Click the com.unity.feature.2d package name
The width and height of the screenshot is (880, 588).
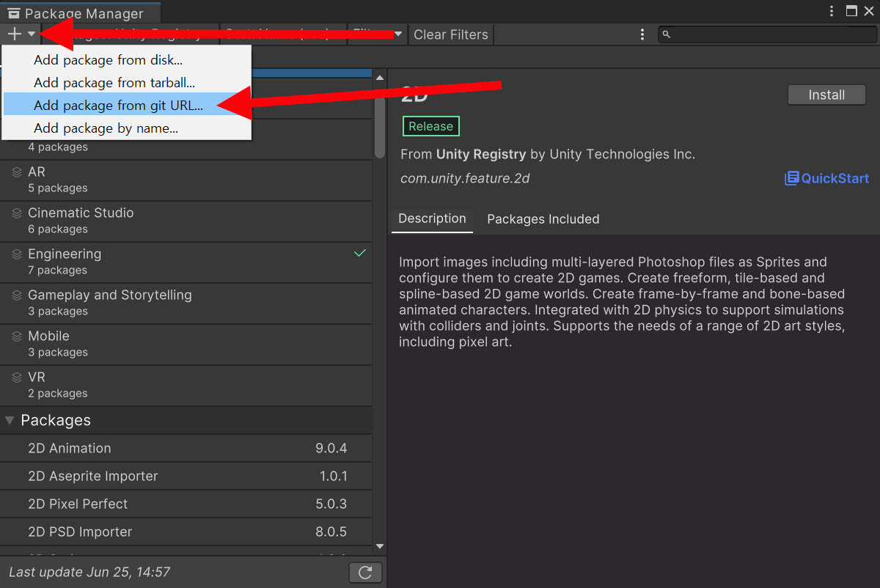[x=465, y=178]
